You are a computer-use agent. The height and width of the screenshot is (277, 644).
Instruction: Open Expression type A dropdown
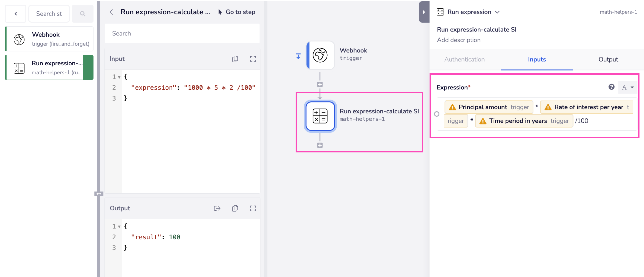coord(627,87)
